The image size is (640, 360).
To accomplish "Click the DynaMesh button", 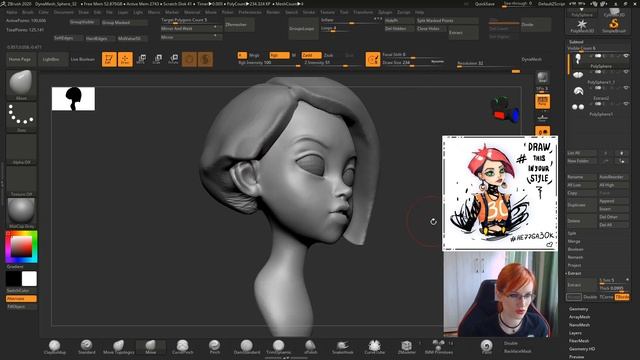I will tap(531, 59).
